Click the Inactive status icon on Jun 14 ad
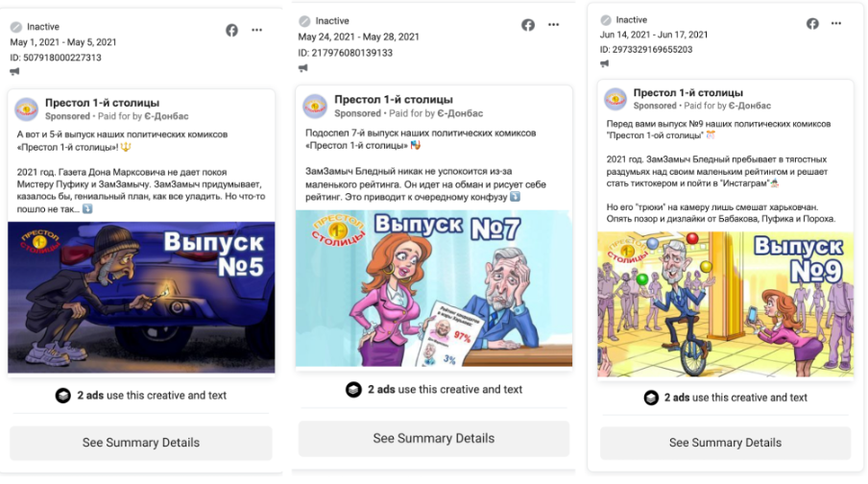Viewport: 868px width, 484px height. pyautogui.click(x=606, y=20)
